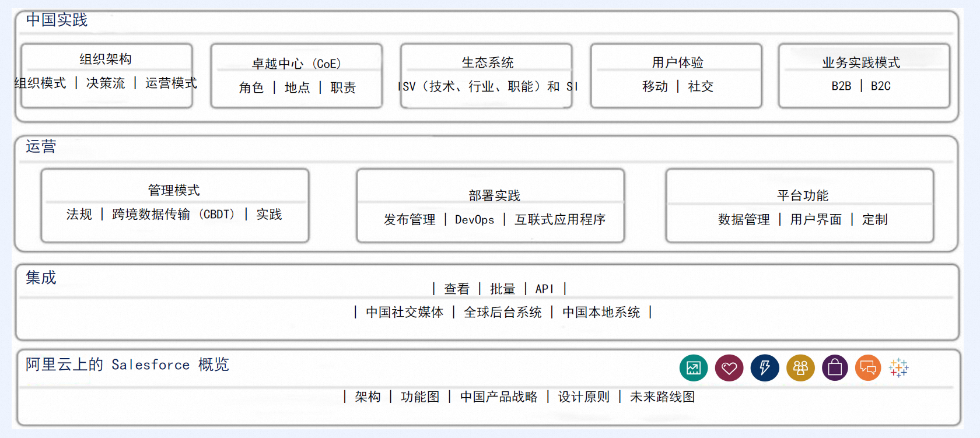
Task: Click the 平台功能 heading
Action: [x=803, y=195]
